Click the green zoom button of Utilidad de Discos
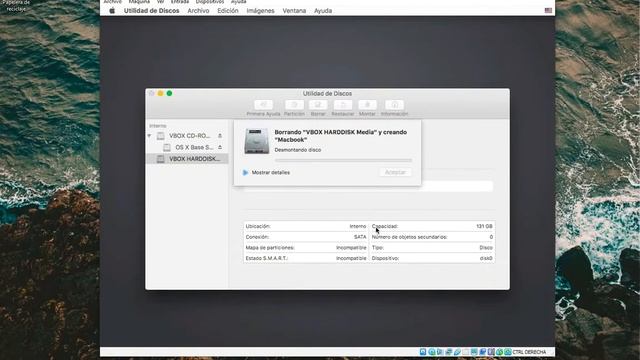The height and width of the screenshot is (360, 640). pos(169,93)
